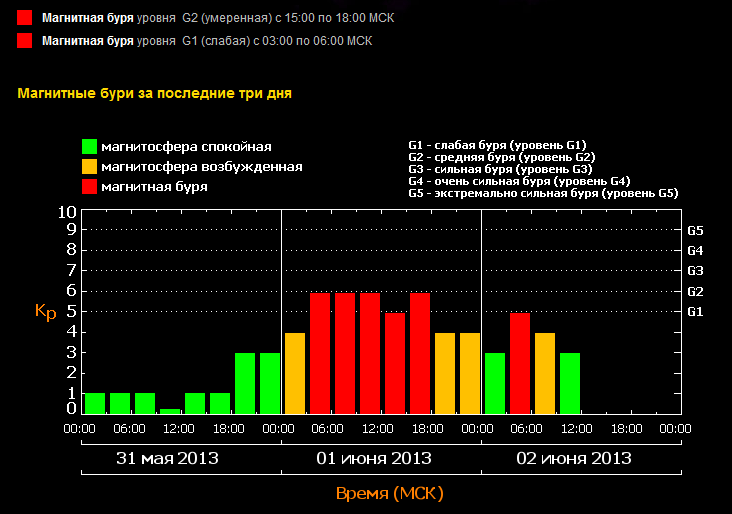Click the red square beside the G1 storm alert
This screenshot has height=514, width=732.
coord(24,41)
